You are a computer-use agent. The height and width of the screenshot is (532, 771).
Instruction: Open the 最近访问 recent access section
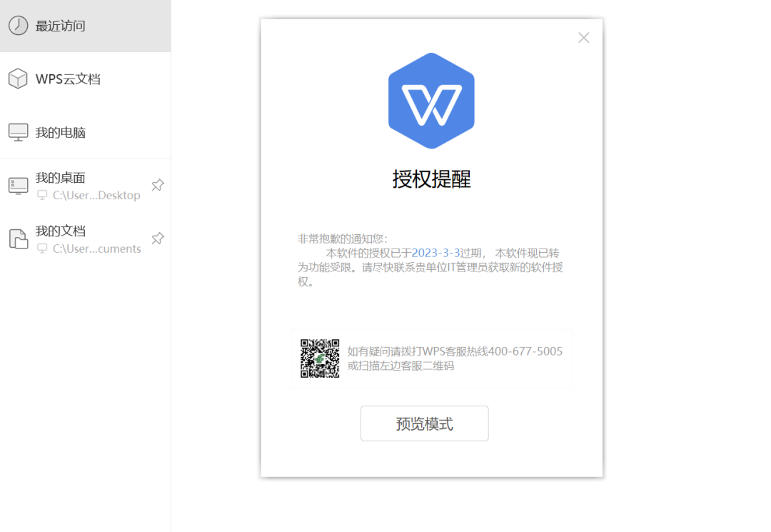[x=85, y=26]
